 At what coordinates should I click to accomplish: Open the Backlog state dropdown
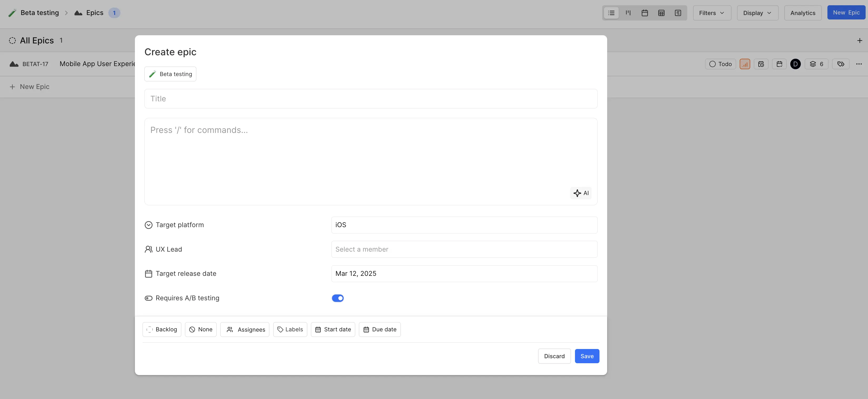[162, 329]
